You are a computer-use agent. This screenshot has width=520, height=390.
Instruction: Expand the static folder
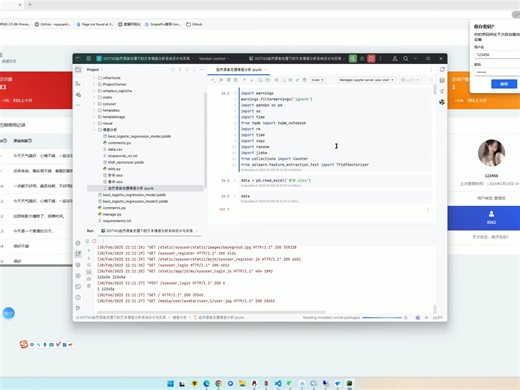click(x=94, y=97)
